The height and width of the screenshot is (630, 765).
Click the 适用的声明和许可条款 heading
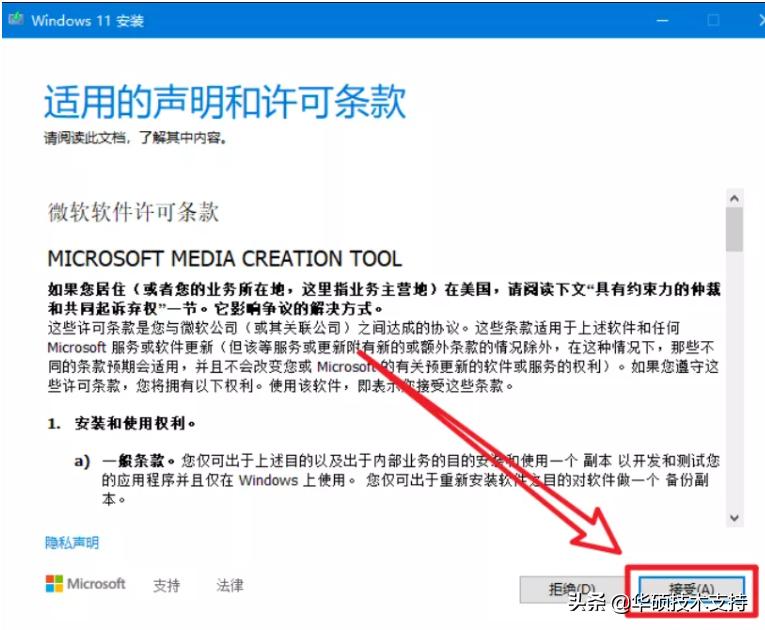coord(225,102)
